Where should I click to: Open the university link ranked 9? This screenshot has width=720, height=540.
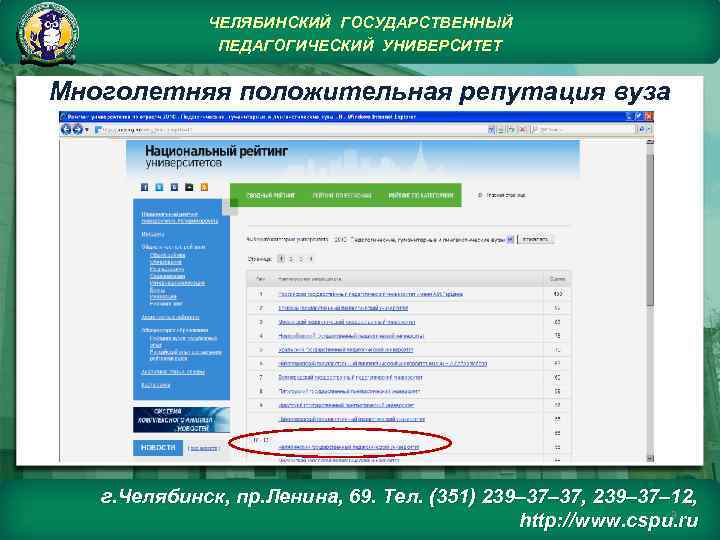[x=346, y=405]
